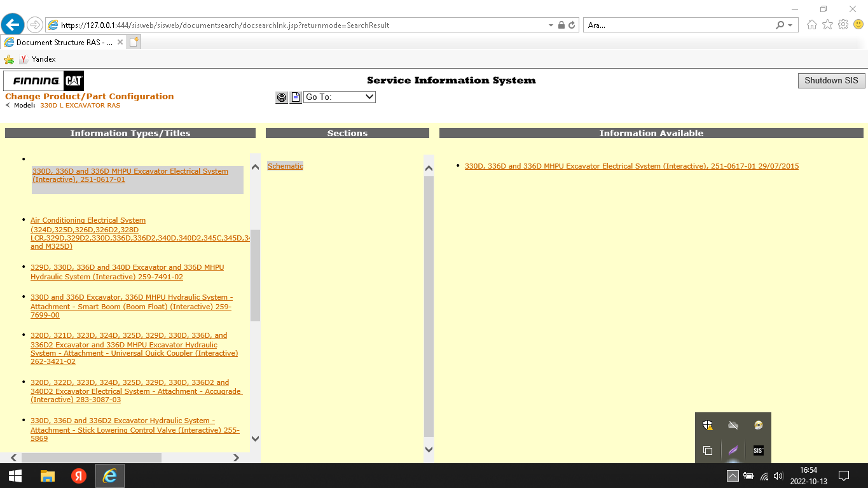Click the OneDrive cloud tray icon
The width and height of the screenshot is (868, 488).
coord(733,425)
